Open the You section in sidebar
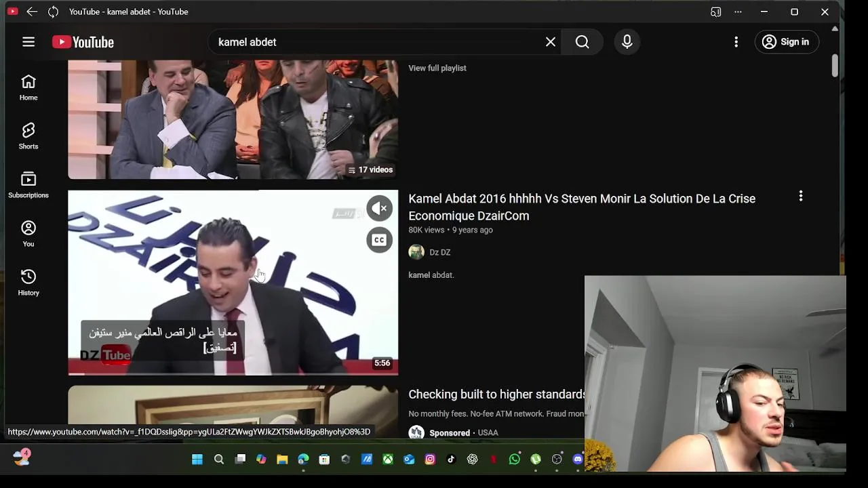The width and height of the screenshot is (868, 488). coord(28,234)
